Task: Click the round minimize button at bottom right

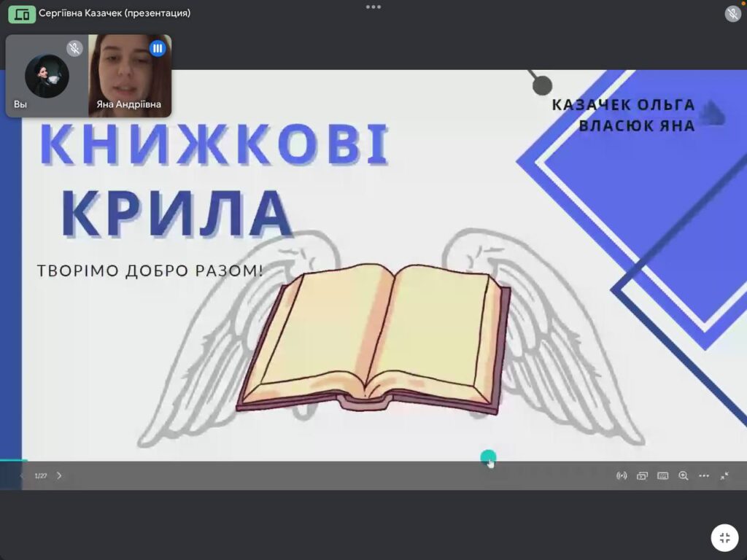Action: click(x=724, y=538)
